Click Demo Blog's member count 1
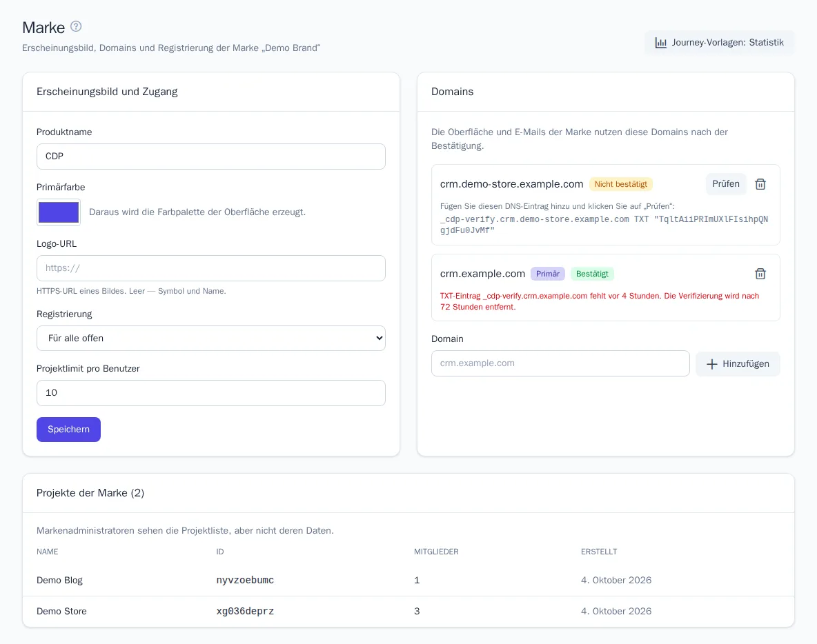 click(417, 581)
